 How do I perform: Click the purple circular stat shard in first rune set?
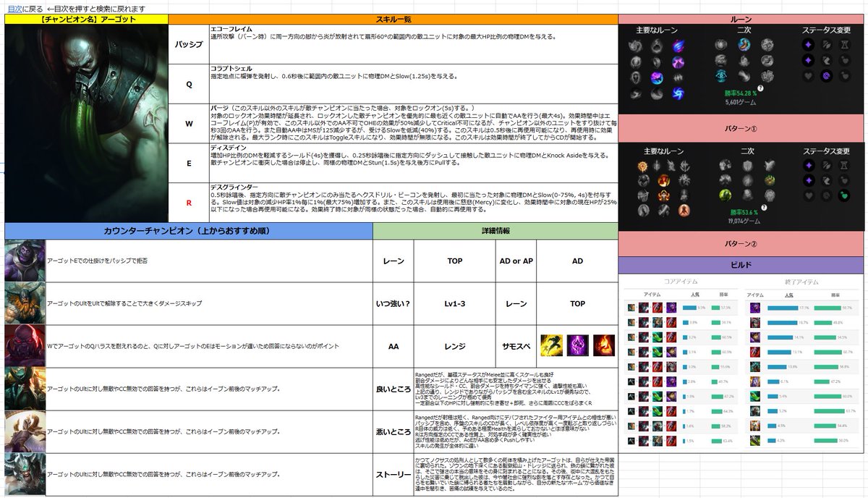827,76
